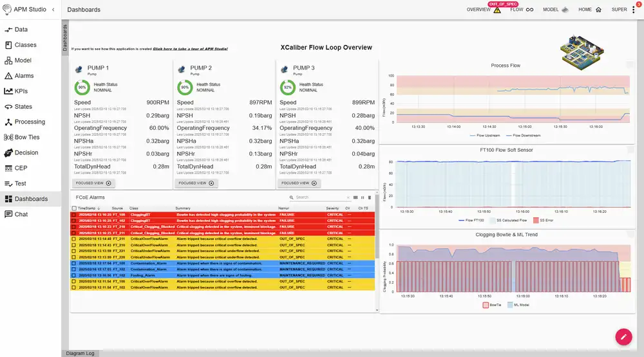Click the PUMP 1 pump icon
This screenshot has width=644, height=357.
pyautogui.click(x=79, y=69)
